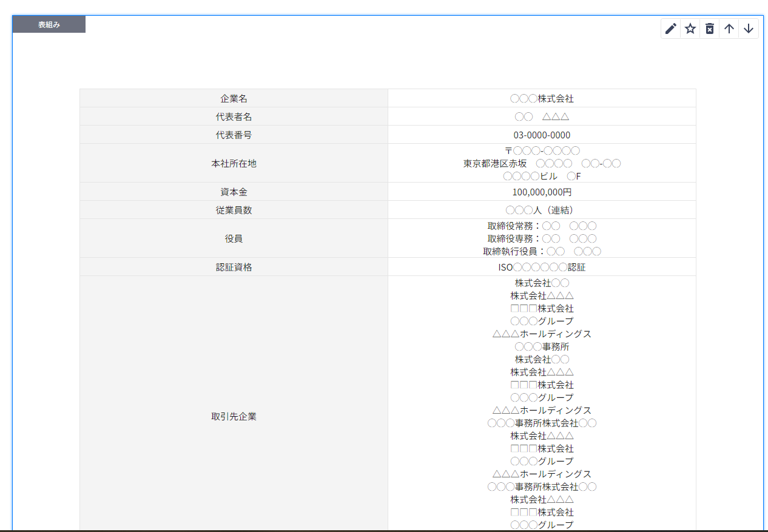Viewport: 768px width, 532px height.
Task: Click the 企業名 header cell
Action: click(234, 98)
